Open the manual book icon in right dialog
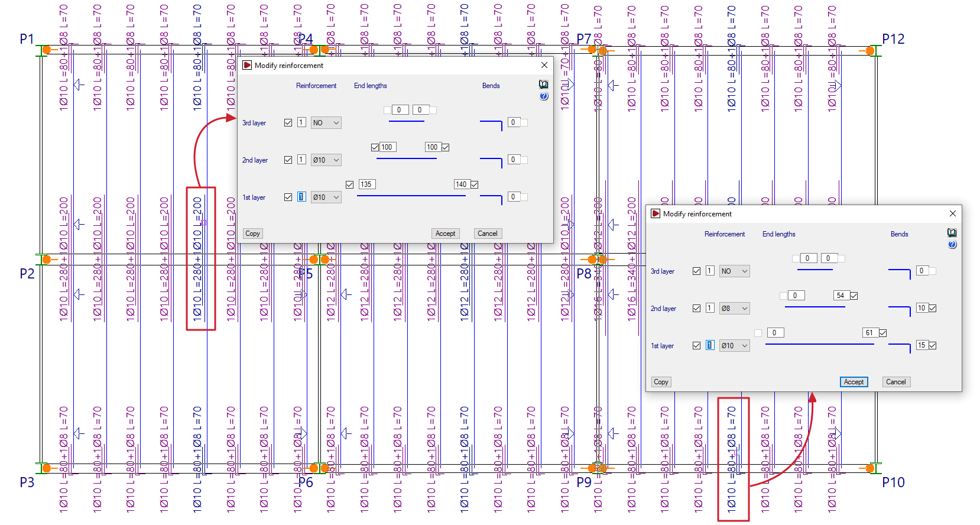The height and width of the screenshot is (525, 980). 952,233
